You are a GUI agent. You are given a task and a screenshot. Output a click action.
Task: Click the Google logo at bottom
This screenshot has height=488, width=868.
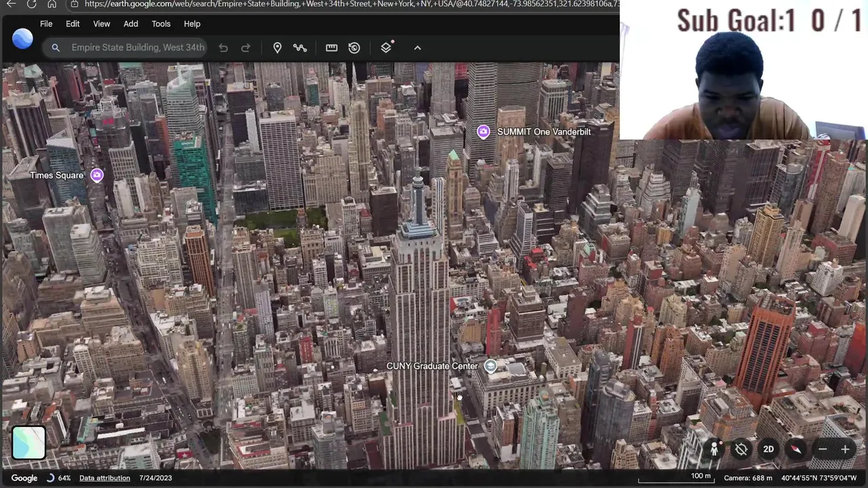click(24, 478)
